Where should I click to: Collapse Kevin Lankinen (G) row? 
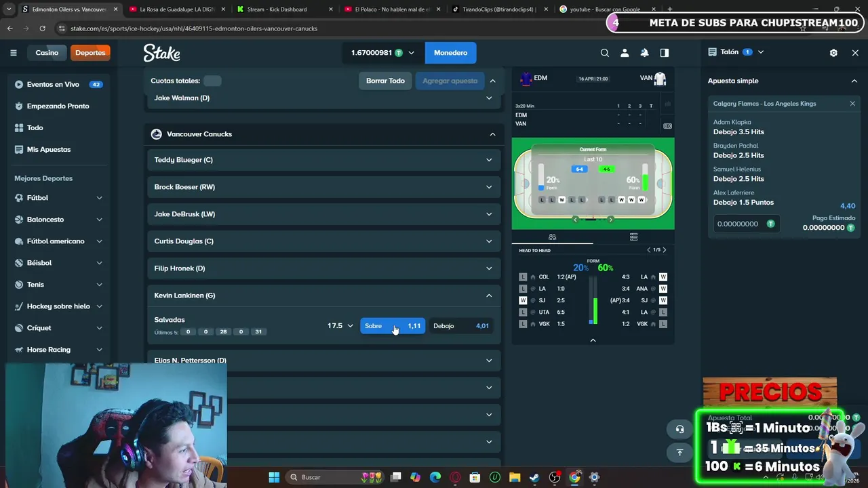pyautogui.click(x=323, y=296)
